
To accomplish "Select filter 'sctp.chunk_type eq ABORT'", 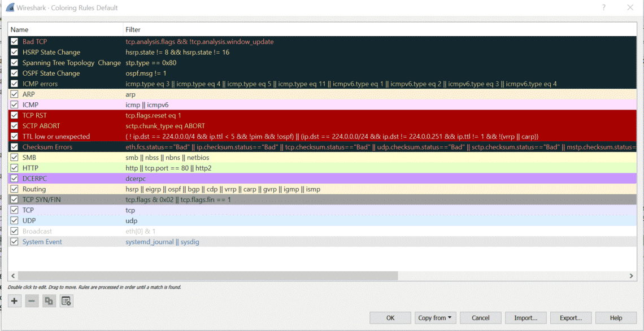I will (x=165, y=125).
